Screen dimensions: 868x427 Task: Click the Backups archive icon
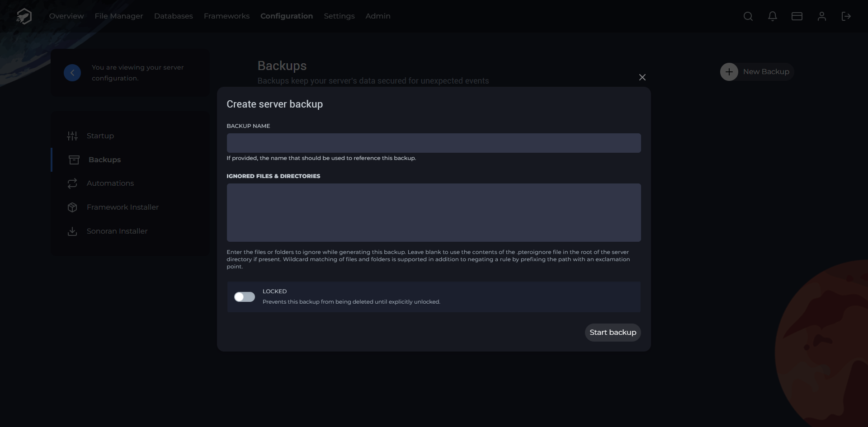73,160
